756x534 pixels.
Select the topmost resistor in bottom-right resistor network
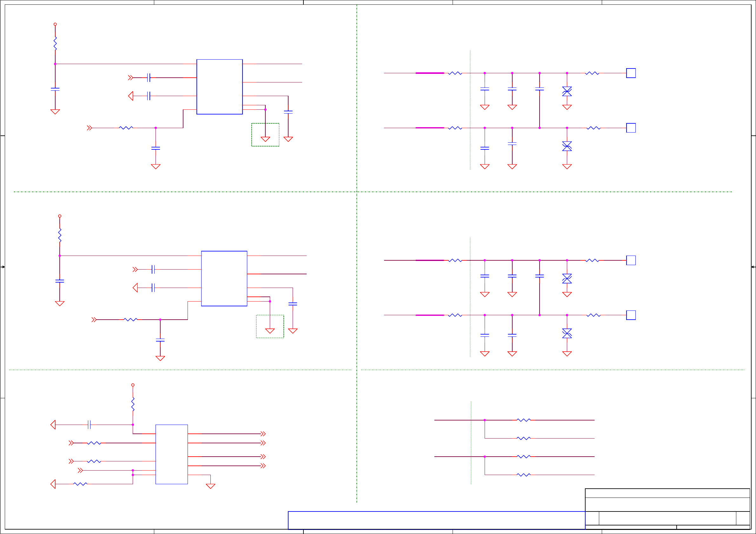coord(523,420)
